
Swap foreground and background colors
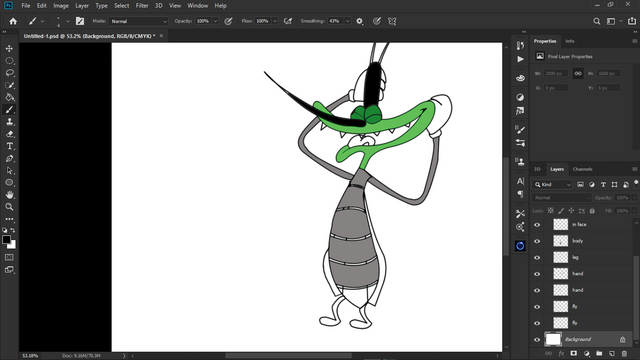(13, 230)
